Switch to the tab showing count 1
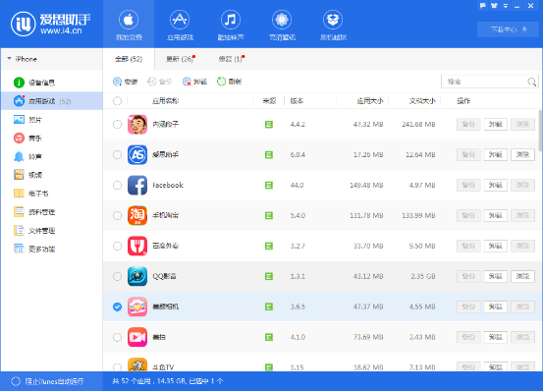 coord(231,59)
